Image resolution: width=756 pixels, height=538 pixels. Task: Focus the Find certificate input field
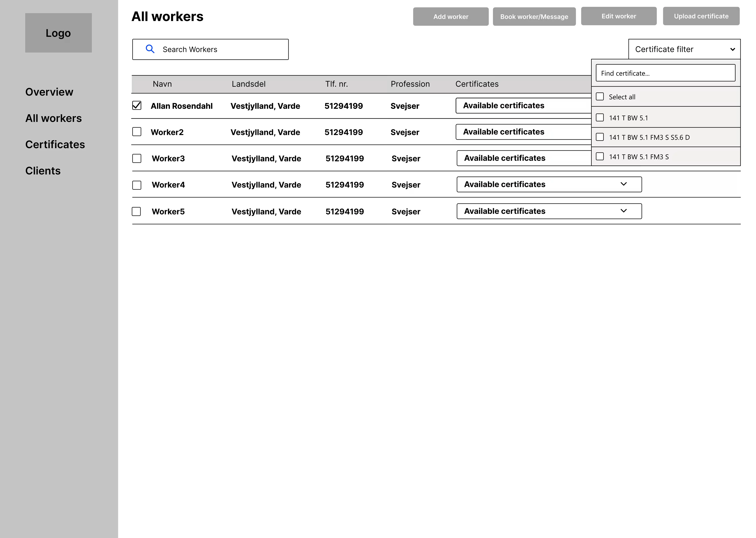point(665,73)
